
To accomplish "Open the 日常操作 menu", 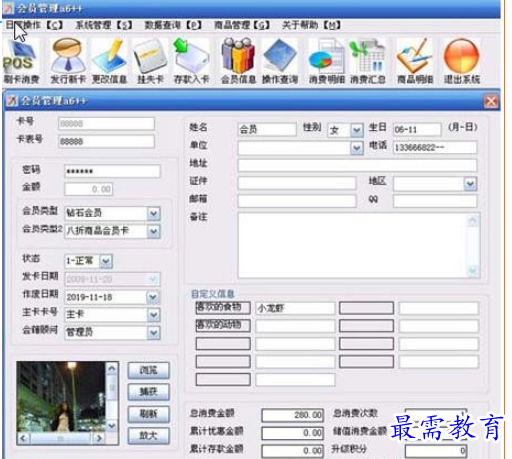I will tap(34, 25).
